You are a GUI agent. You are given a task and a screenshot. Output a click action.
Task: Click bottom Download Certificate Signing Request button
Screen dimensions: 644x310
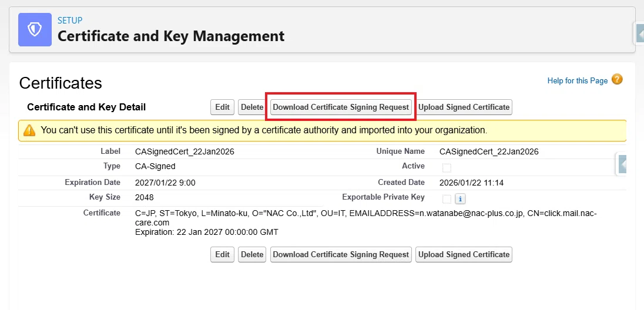click(341, 255)
